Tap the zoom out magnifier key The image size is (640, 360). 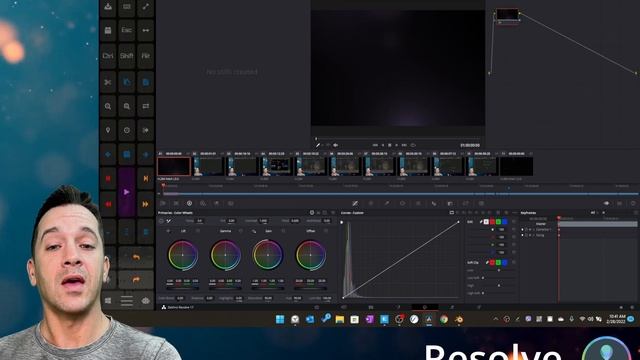(x=127, y=106)
